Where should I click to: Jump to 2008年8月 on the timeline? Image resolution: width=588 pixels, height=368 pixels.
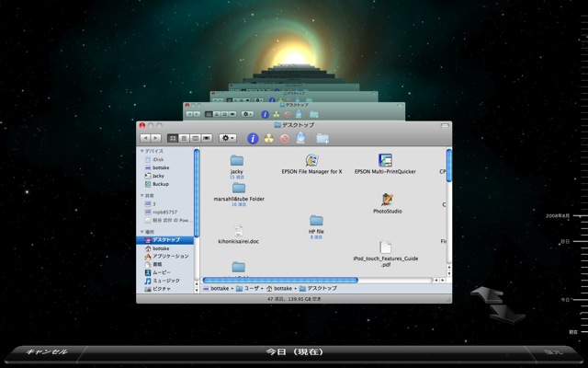[x=558, y=216]
